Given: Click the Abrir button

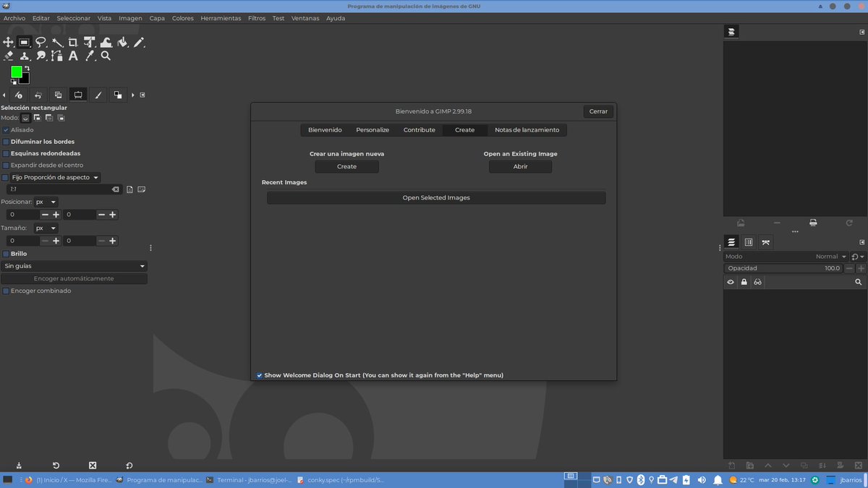Looking at the screenshot, I should pos(520,166).
